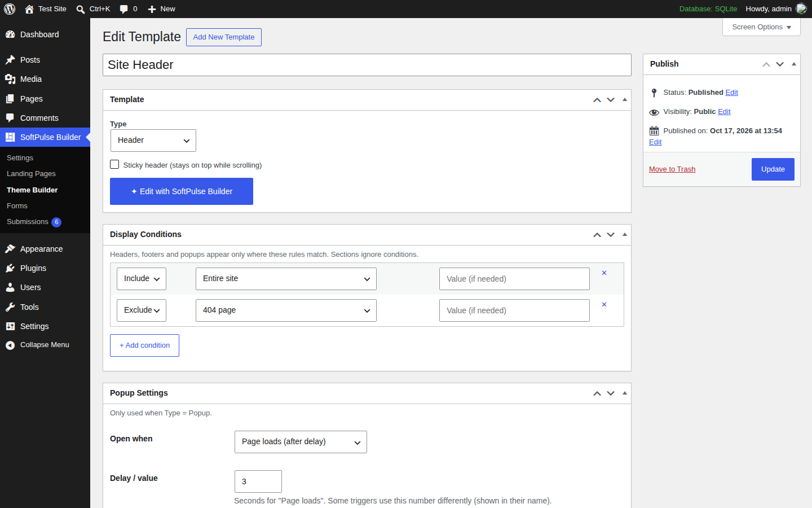Move Display Conditions panel up
Viewport: 812px width, 508px height.
tap(597, 235)
